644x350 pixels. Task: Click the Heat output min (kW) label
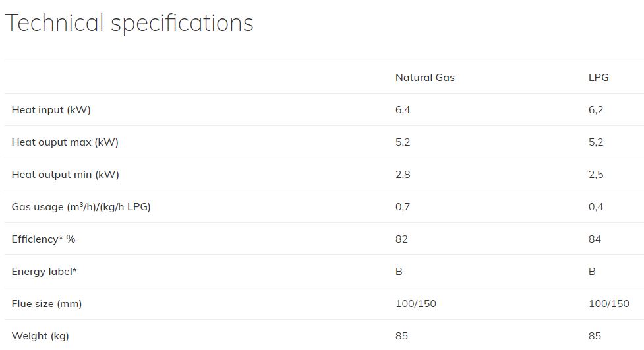(x=65, y=175)
